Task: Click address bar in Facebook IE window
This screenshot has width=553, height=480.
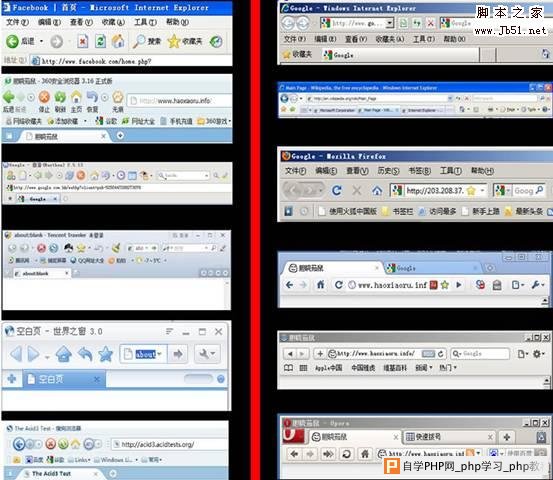Action: pos(130,61)
